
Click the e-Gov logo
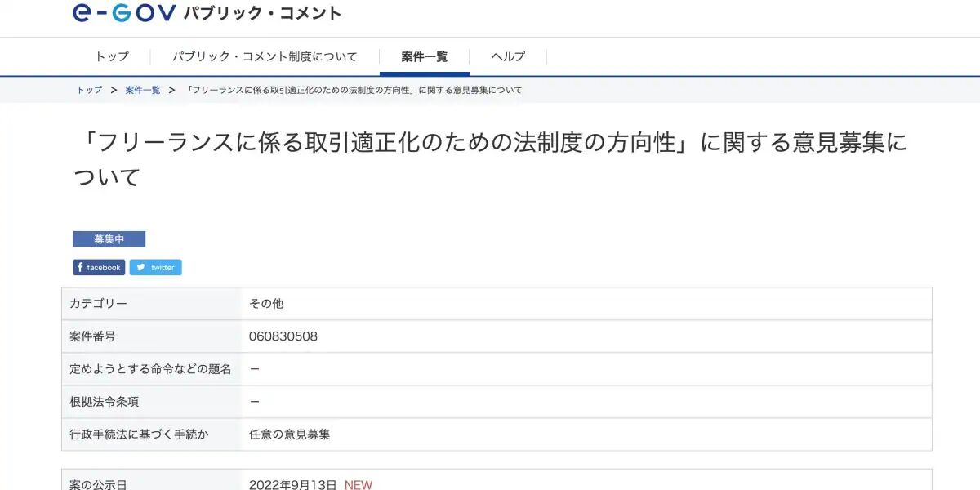coord(124,12)
